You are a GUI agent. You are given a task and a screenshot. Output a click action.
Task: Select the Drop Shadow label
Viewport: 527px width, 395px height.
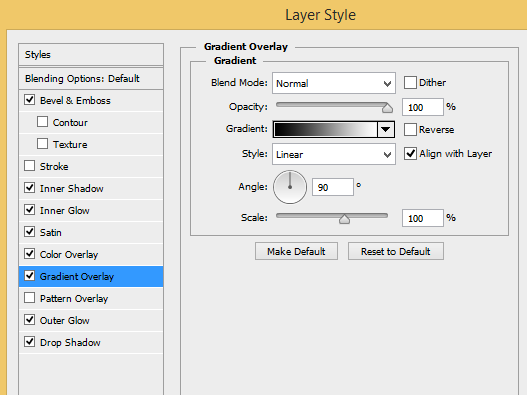pos(70,343)
